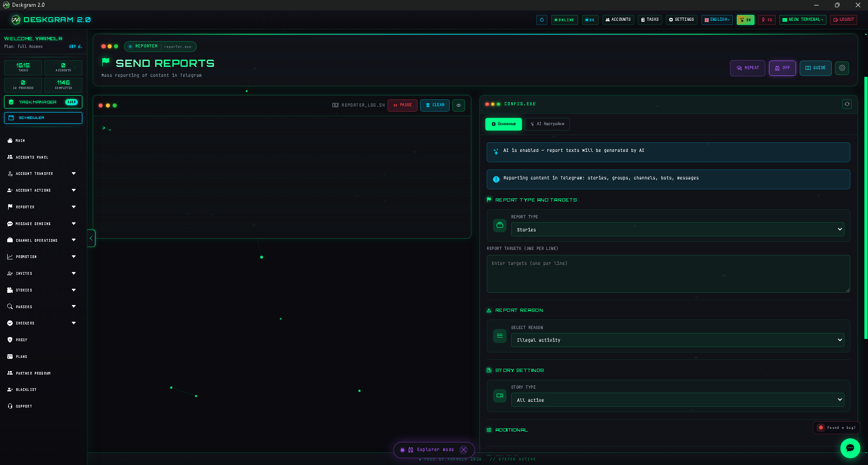
Task: Open Accounts in the top menu
Action: (x=618, y=20)
